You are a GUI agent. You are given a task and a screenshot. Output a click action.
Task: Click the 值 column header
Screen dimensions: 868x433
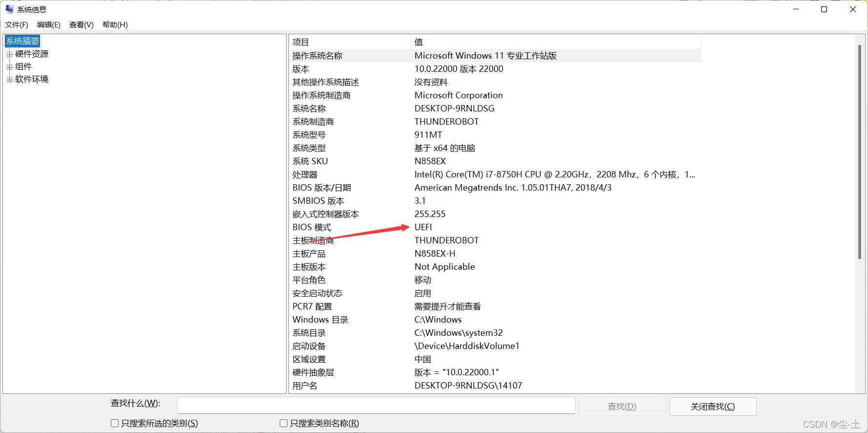tap(556, 42)
